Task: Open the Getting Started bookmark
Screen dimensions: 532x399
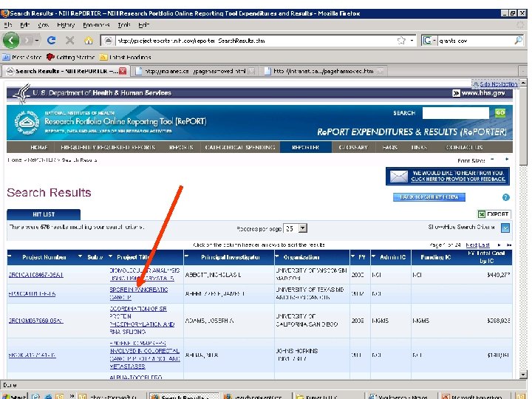Action: pos(70,57)
